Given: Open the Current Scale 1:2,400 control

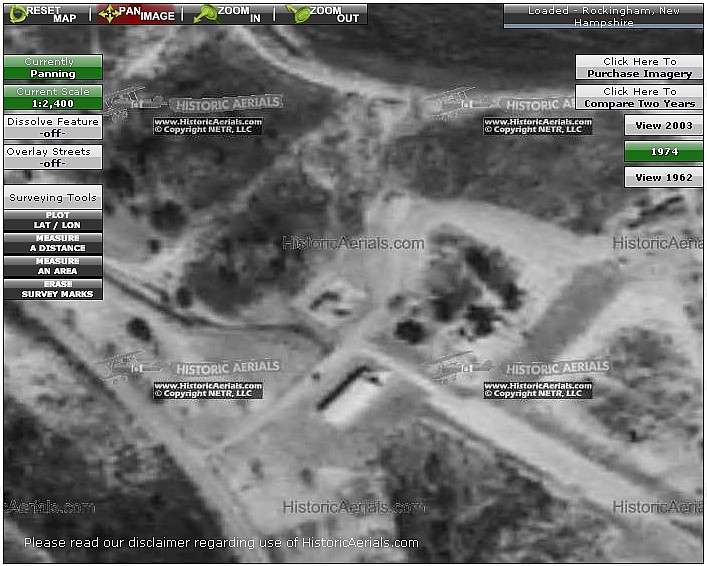Looking at the screenshot, I should 53,97.
